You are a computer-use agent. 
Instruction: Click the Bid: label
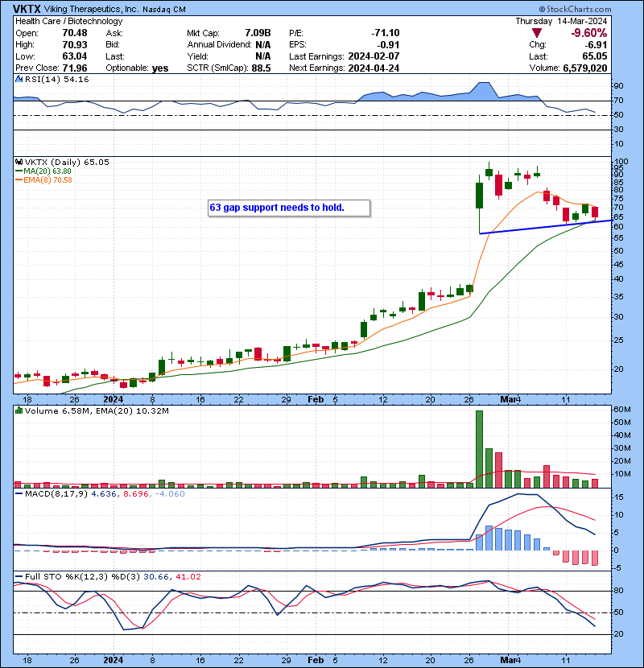[113, 45]
